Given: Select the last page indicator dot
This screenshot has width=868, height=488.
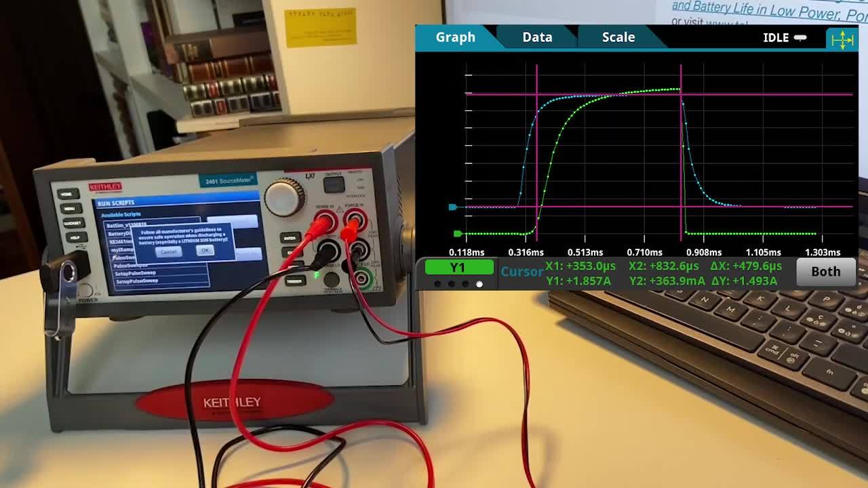Looking at the screenshot, I should [479, 284].
